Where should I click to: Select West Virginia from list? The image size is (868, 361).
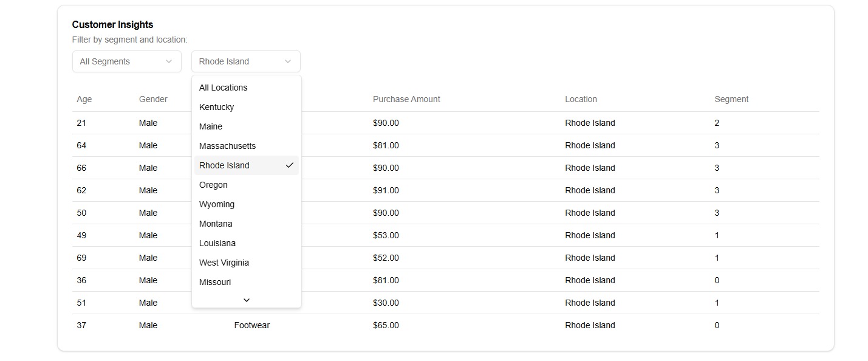224,263
